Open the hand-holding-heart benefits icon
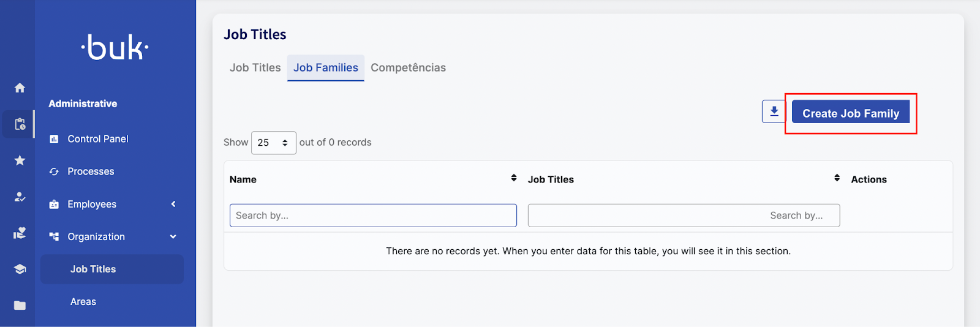 (20, 233)
